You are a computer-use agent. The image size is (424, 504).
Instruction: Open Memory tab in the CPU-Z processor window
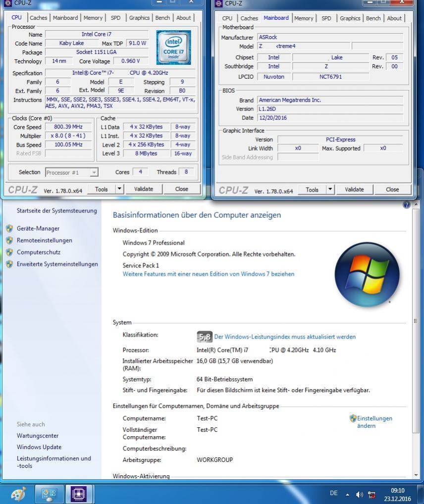pyautogui.click(x=93, y=18)
